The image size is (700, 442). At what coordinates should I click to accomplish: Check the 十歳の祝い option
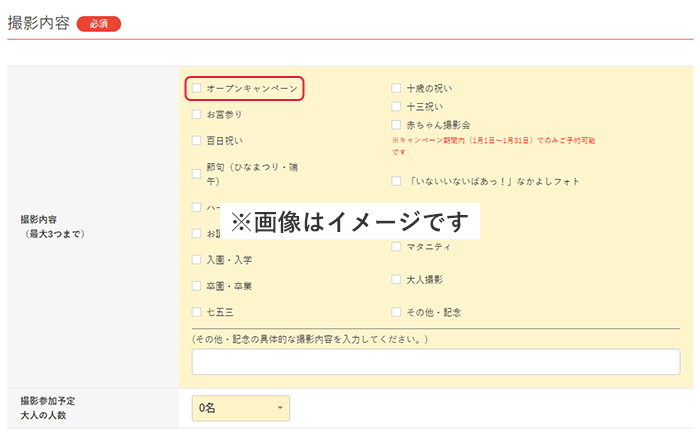[397, 89]
